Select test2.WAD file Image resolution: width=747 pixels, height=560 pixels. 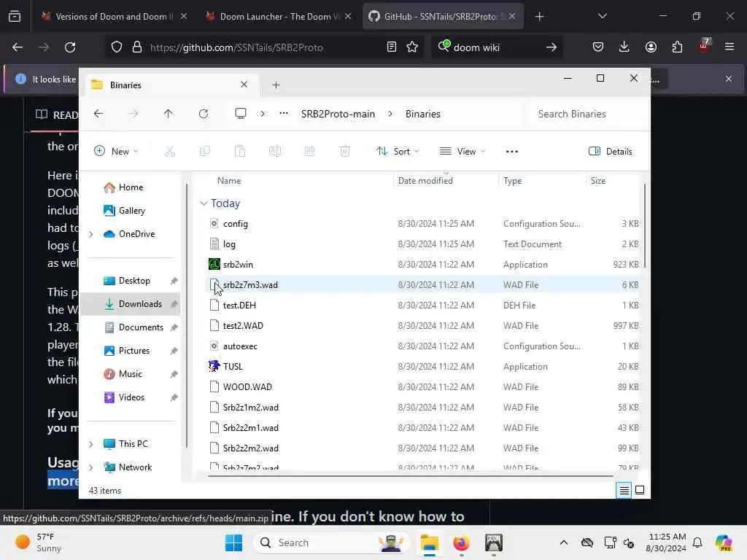[424, 326]
